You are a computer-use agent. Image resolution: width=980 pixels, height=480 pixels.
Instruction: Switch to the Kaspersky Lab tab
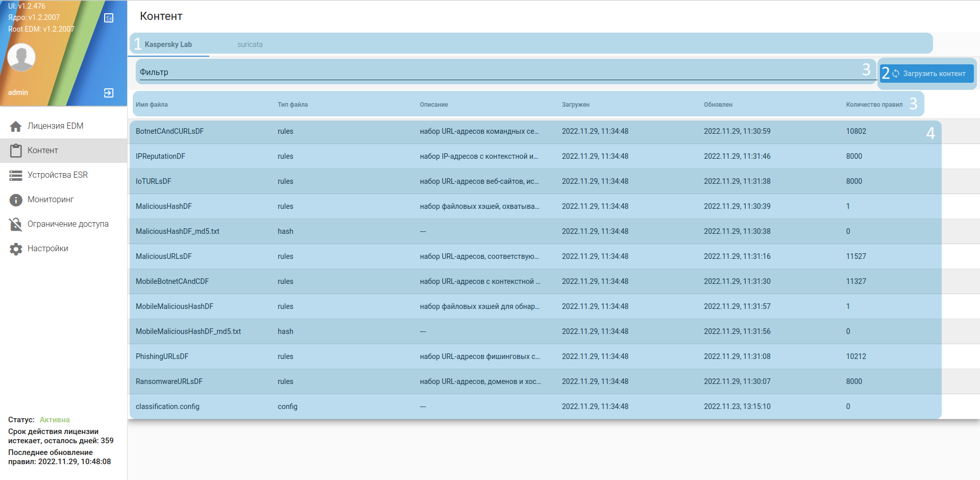(168, 44)
